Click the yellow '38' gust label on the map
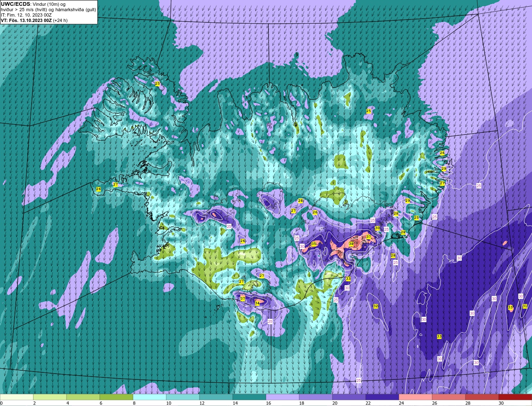This screenshot has width=532, height=406. [351, 244]
